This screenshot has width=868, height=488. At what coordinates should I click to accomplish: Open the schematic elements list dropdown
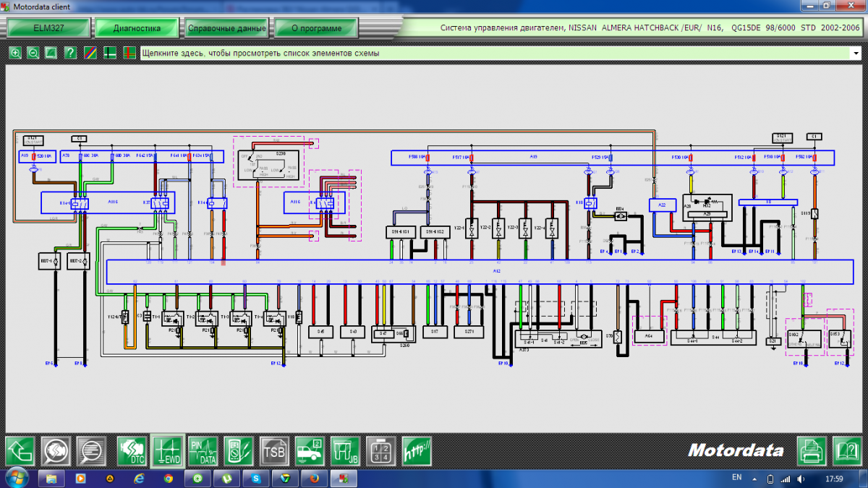(499, 53)
